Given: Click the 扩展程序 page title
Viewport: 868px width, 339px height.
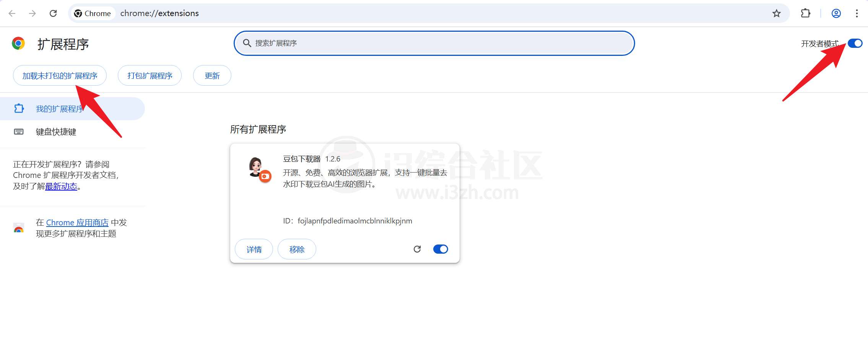Looking at the screenshot, I should (63, 44).
